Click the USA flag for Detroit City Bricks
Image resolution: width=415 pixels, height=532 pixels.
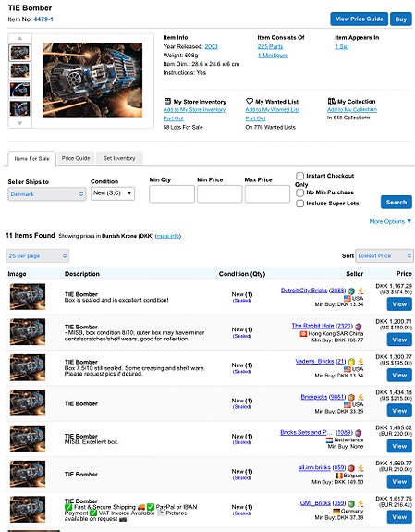[348, 298]
